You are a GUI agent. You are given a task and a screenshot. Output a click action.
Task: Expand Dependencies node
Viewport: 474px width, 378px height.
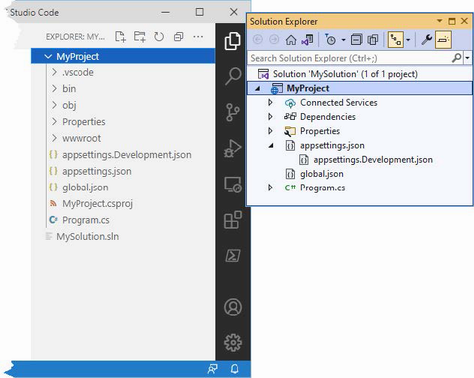click(270, 117)
